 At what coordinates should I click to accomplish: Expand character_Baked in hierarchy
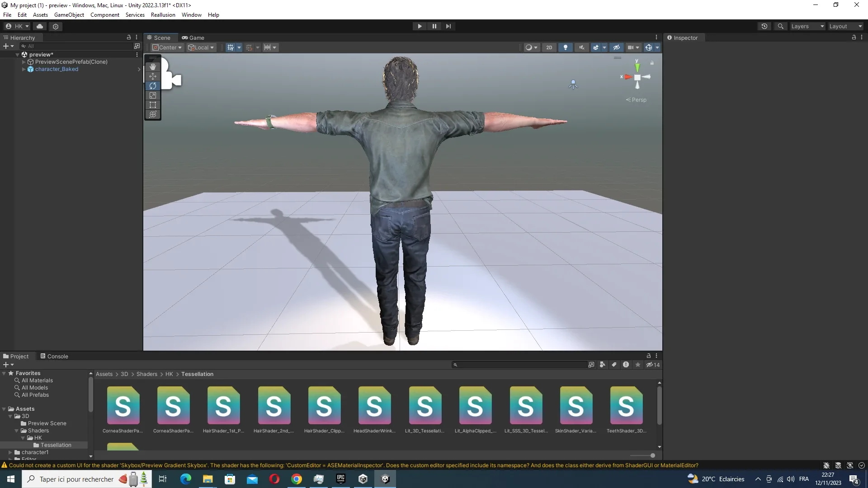[24, 69]
